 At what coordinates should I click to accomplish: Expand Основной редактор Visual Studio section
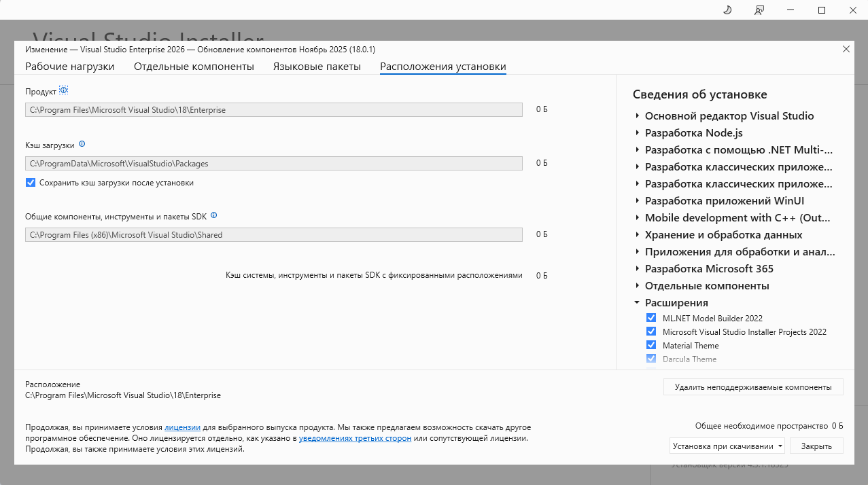click(637, 116)
